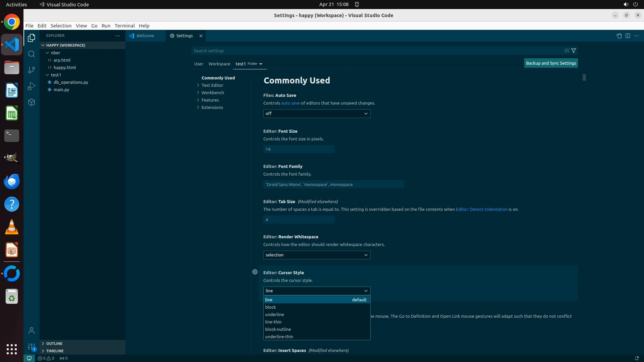The height and width of the screenshot is (362, 644).
Task: Click the filter settings funnel icon
Action: coord(574,51)
